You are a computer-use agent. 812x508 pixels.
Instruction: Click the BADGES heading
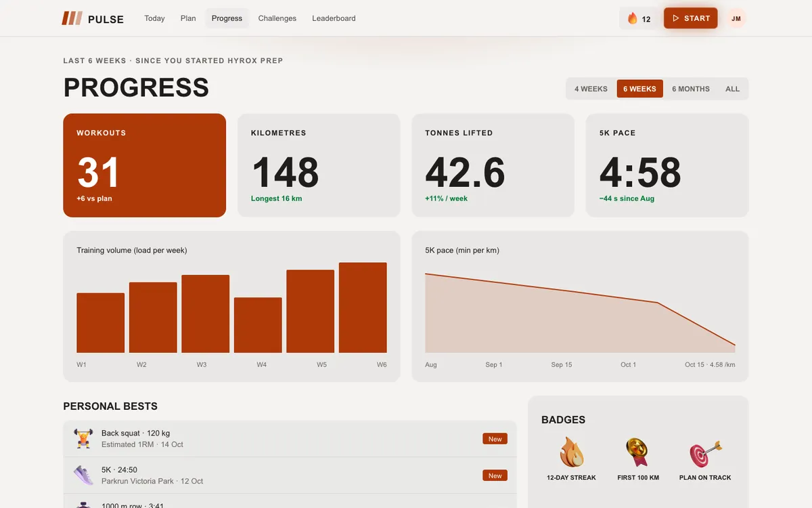tap(563, 420)
